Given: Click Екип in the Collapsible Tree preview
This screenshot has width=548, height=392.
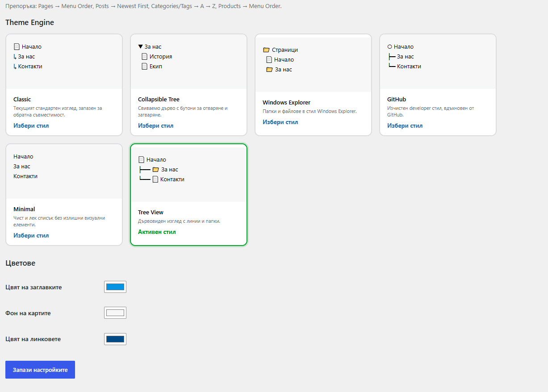Looking at the screenshot, I should click(x=156, y=66).
